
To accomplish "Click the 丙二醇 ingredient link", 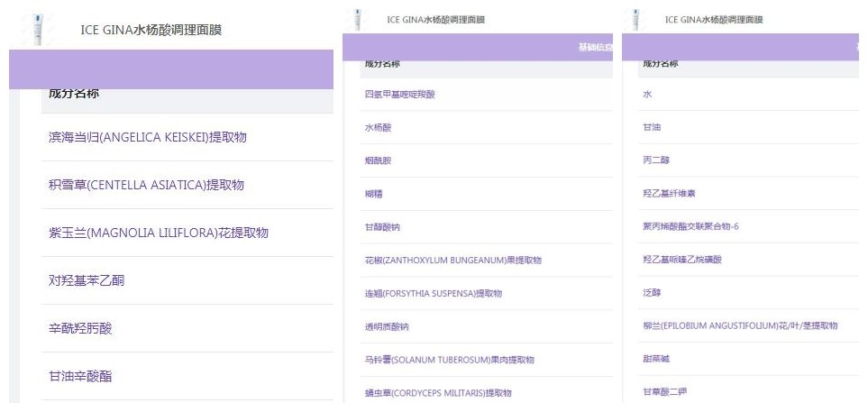I will [x=655, y=160].
